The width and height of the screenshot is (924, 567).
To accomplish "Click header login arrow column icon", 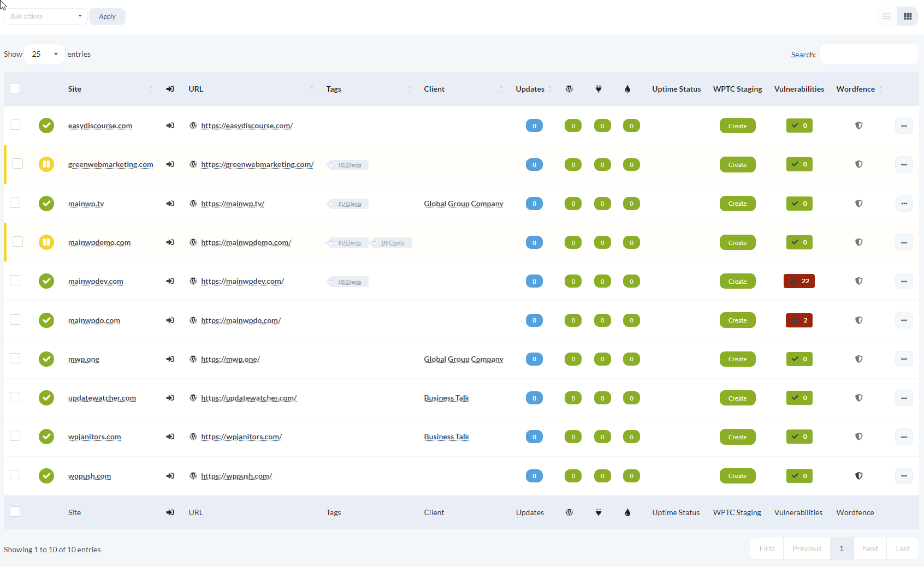I will [x=170, y=89].
